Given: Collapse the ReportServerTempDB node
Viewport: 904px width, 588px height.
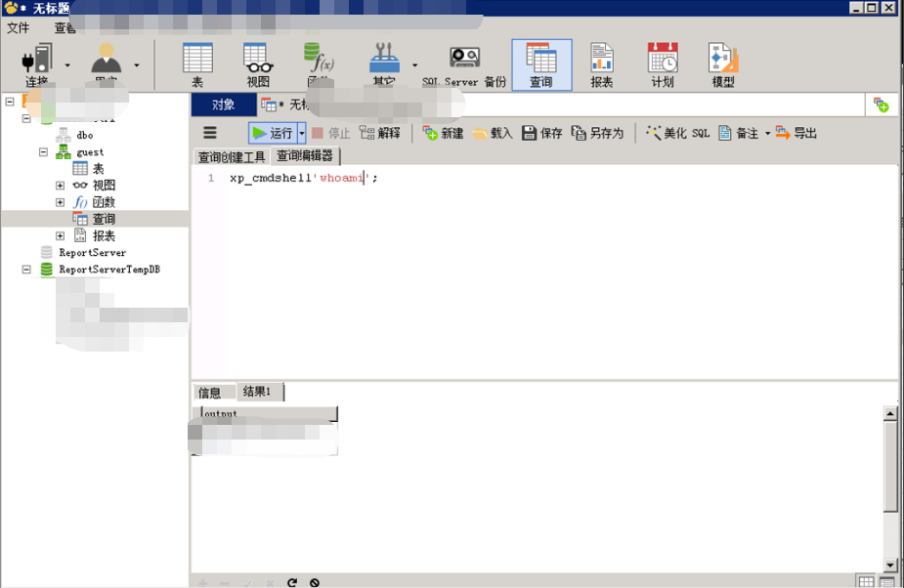Looking at the screenshot, I should [26, 270].
